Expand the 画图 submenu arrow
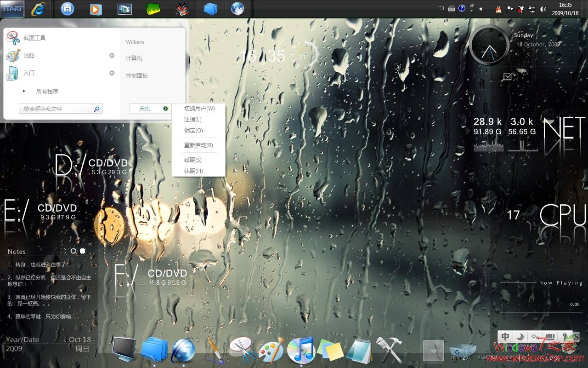This screenshot has width=588, height=368. [x=112, y=56]
